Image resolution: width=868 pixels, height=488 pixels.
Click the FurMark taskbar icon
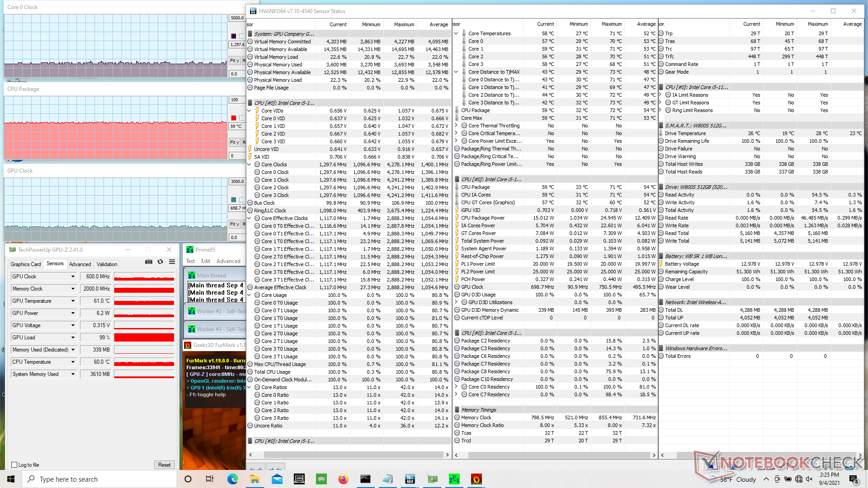[476, 479]
